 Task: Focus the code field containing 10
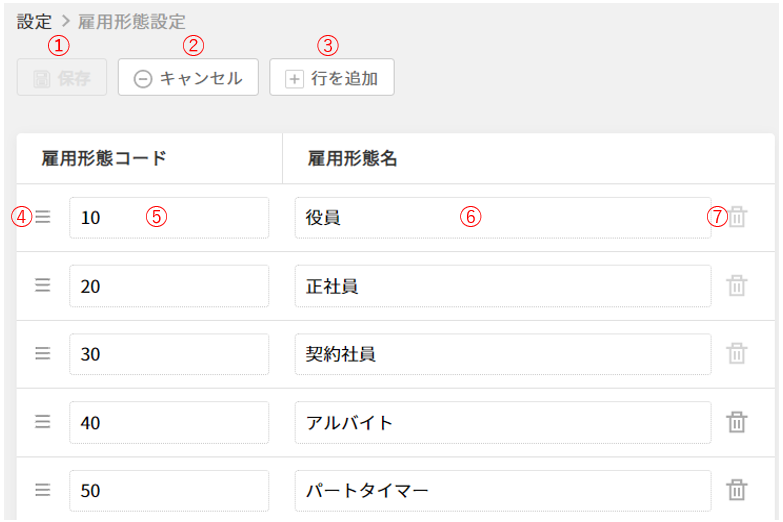(168, 217)
